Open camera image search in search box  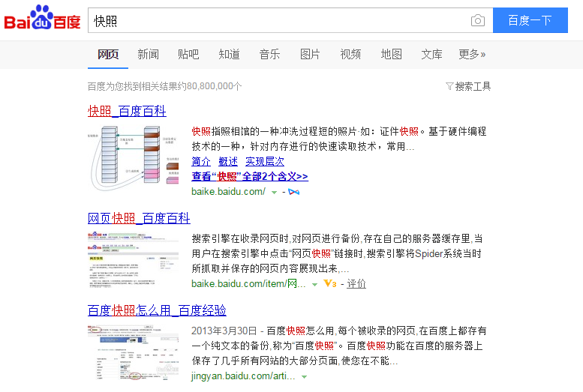(477, 20)
